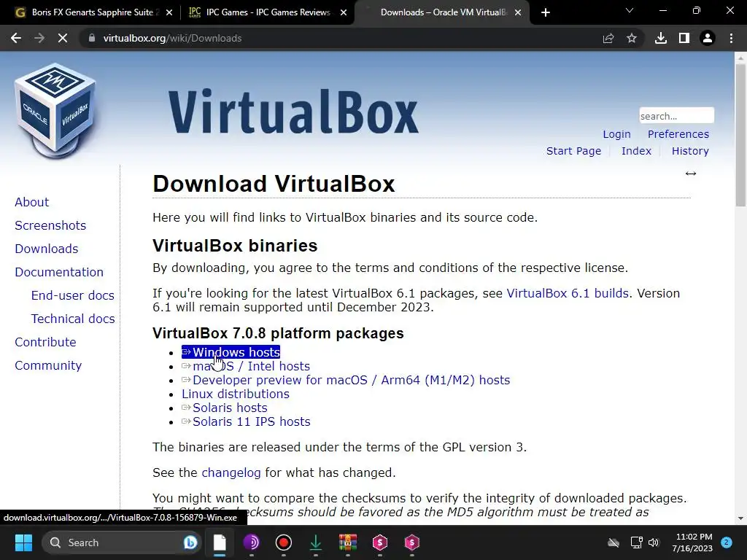
Task: Follow the VirtualBox 6.1 builds link
Action: pyautogui.click(x=568, y=293)
